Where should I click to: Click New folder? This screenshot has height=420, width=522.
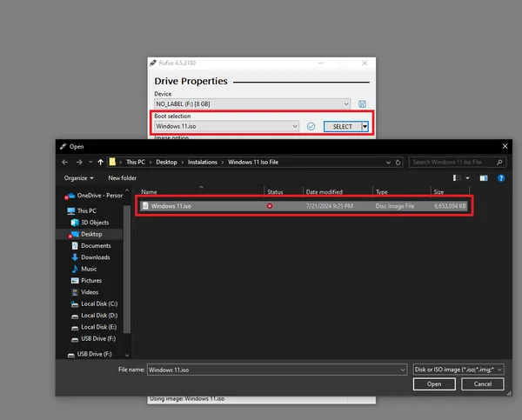(x=122, y=178)
